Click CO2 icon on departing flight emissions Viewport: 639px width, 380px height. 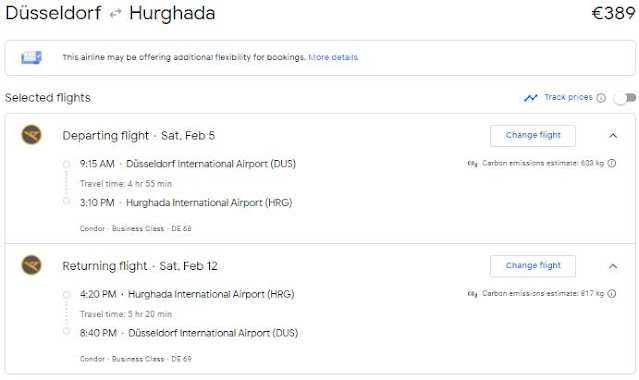tap(472, 163)
